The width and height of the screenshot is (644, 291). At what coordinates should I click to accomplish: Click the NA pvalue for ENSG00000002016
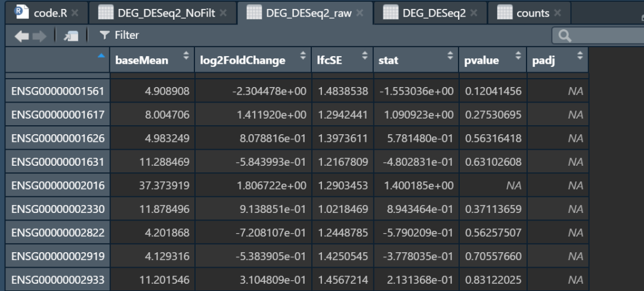pyautogui.click(x=514, y=185)
